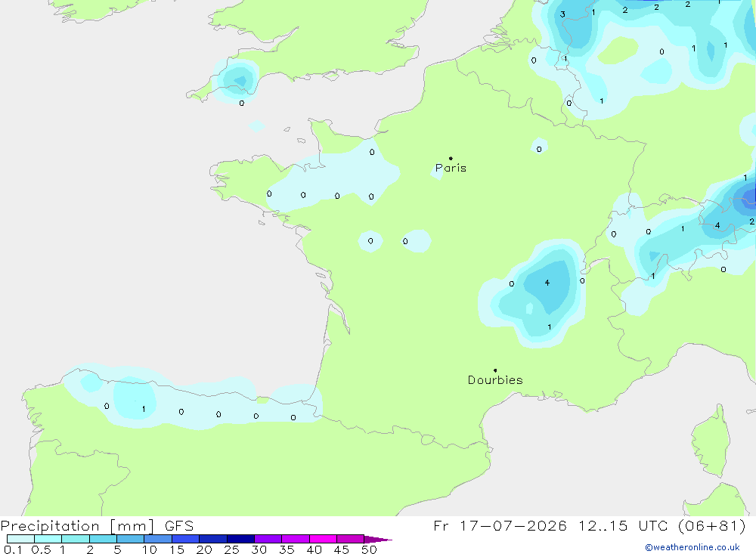
Task: Click the '0.5' legend scale label
Action: (x=41, y=549)
